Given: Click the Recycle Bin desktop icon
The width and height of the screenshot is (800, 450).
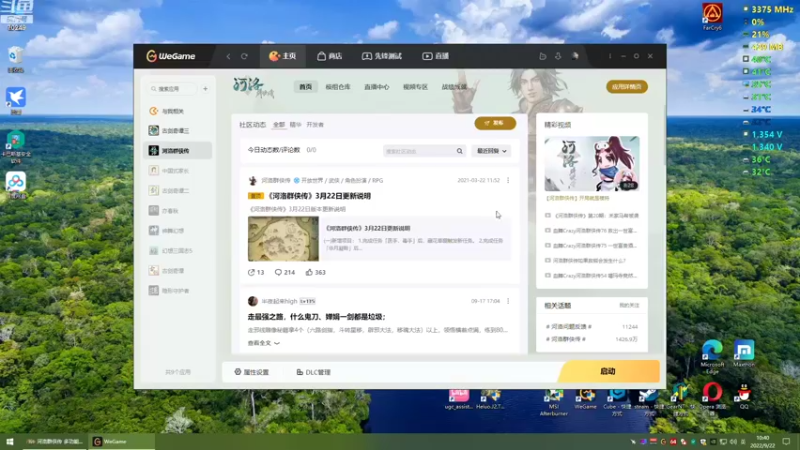Looking at the screenshot, I should [15, 60].
